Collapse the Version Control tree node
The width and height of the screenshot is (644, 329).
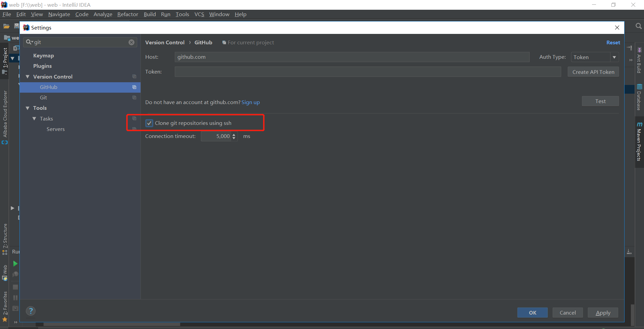click(x=28, y=77)
